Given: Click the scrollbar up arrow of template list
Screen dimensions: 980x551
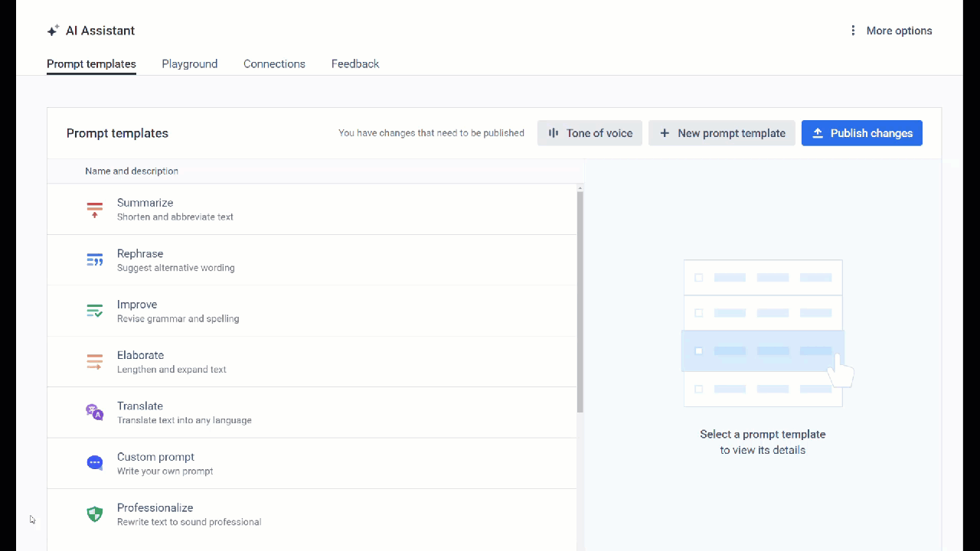Looking at the screenshot, I should (580, 187).
